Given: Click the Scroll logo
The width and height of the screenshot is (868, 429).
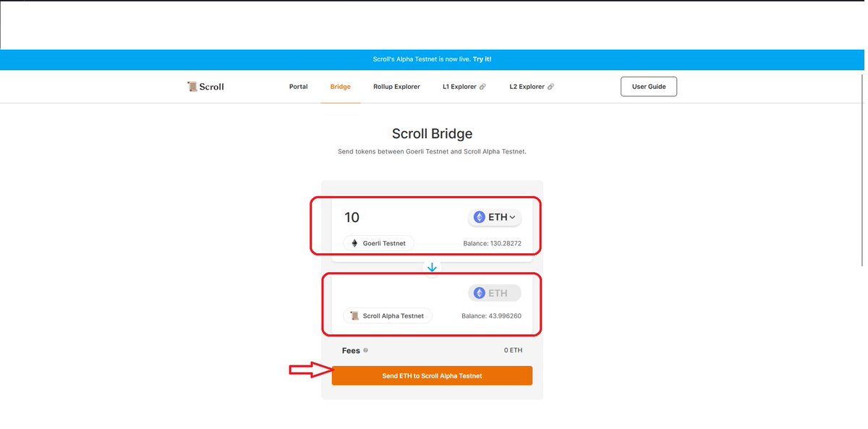Looking at the screenshot, I should 205,87.
